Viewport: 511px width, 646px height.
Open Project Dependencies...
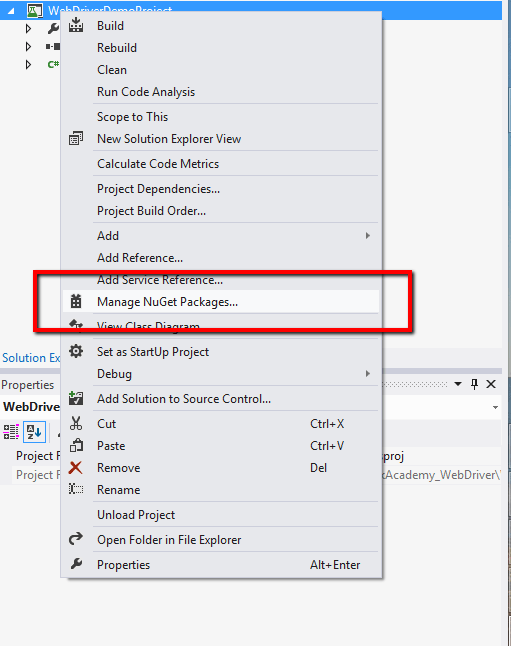coord(220,189)
